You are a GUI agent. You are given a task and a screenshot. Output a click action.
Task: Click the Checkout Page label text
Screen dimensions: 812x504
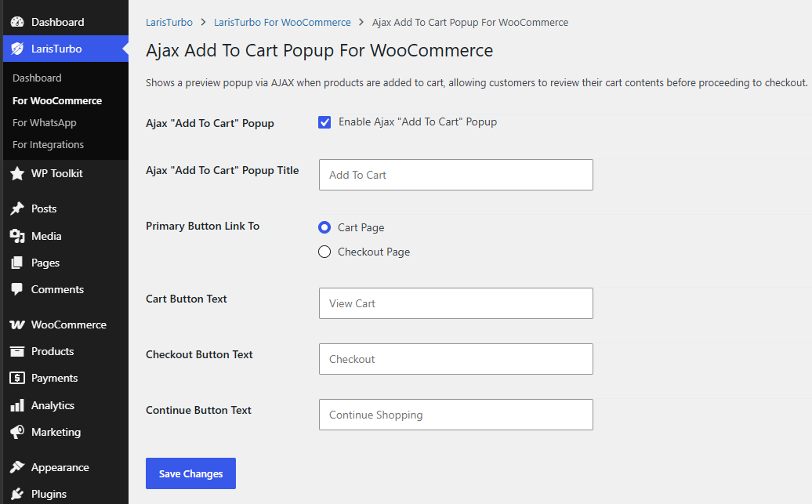[374, 252]
